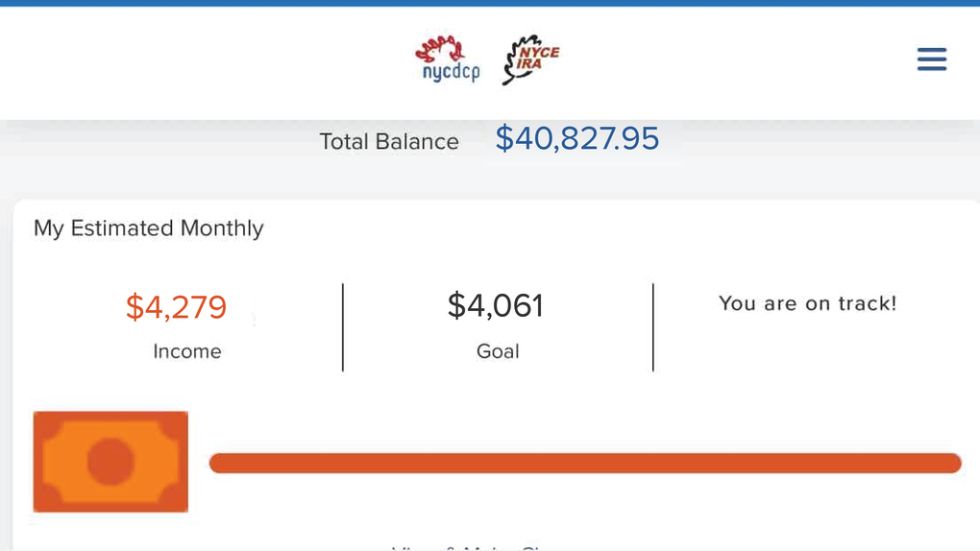Image resolution: width=980 pixels, height=551 pixels.
Task: Click the $4,279 income figure
Action: tap(176, 307)
